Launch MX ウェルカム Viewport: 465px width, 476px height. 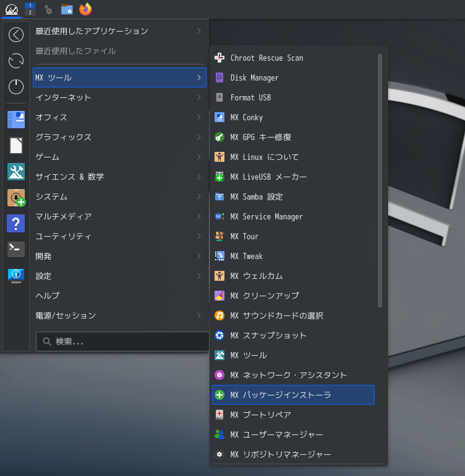pyautogui.click(x=293, y=276)
